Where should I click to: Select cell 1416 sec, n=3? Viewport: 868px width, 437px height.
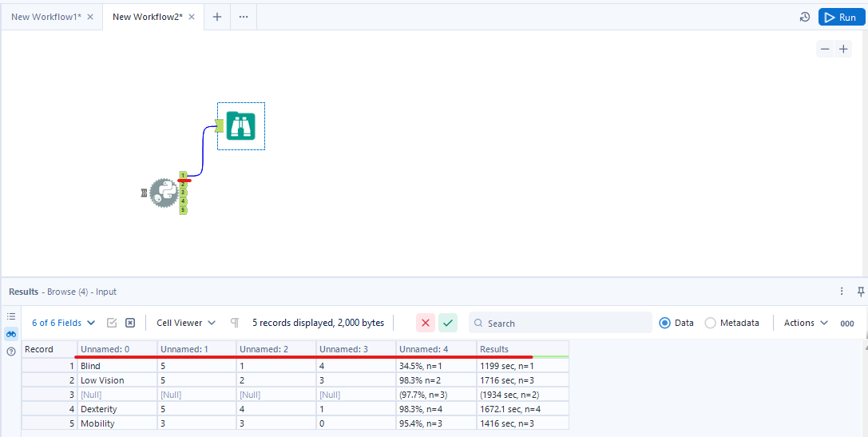(x=522, y=423)
